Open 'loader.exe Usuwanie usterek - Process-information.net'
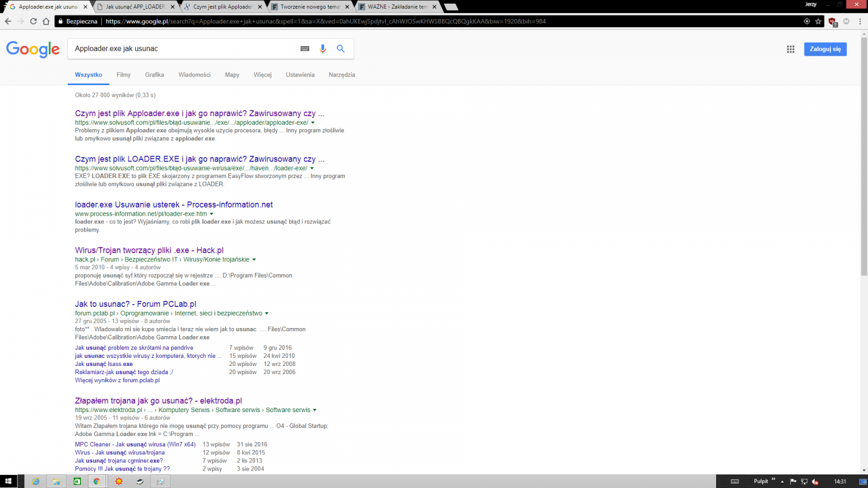Image resolution: width=868 pixels, height=488 pixels. pyautogui.click(x=174, y=204)
